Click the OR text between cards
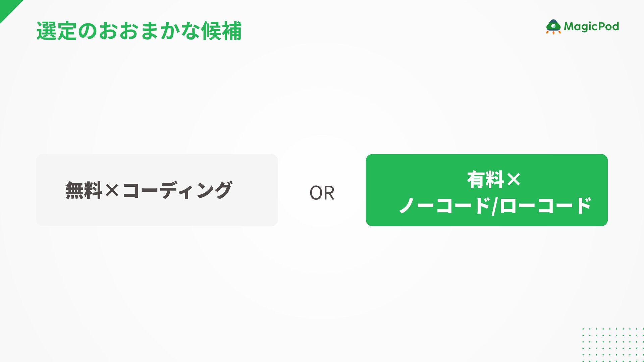The height and width of the screenshot is (362, 644). (x=322, y=193)
